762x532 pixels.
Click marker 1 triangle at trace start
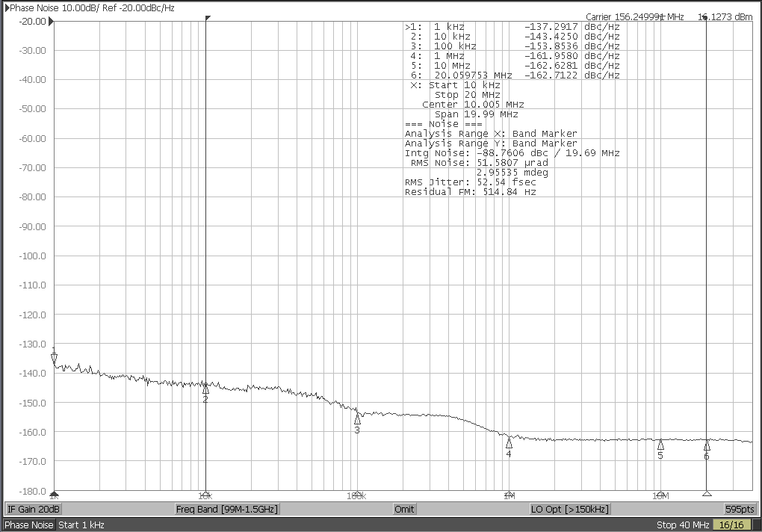tap(53, 357)
